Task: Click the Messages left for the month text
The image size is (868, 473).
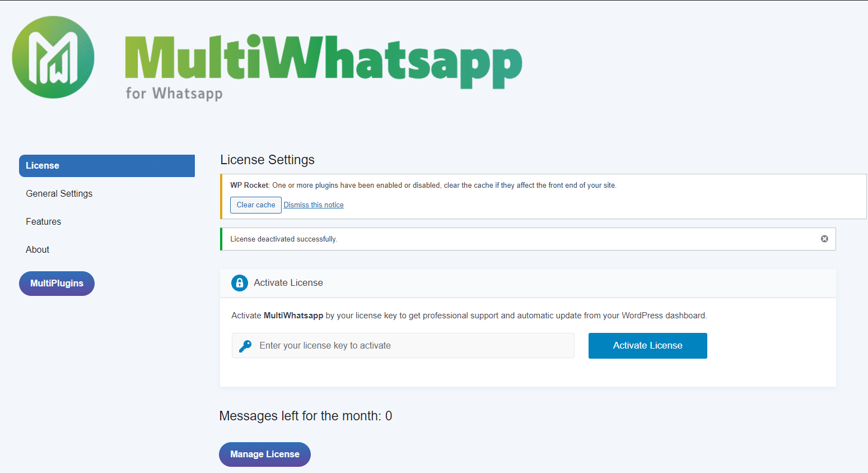Action: (306, 416)
